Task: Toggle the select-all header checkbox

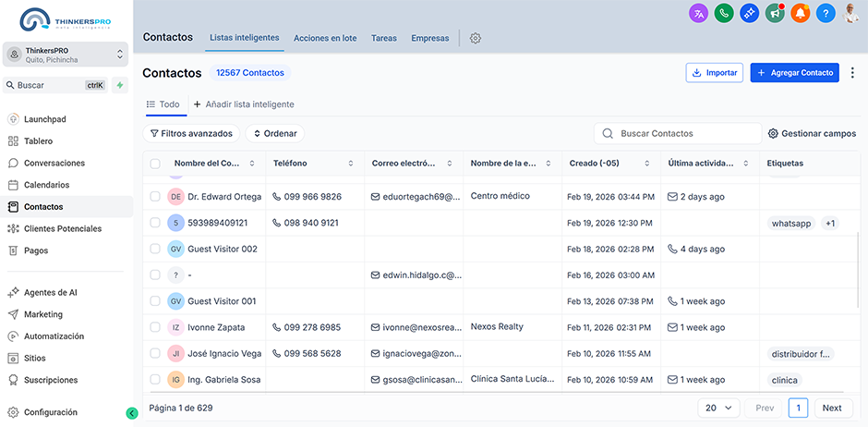Action: coord(155,164)
